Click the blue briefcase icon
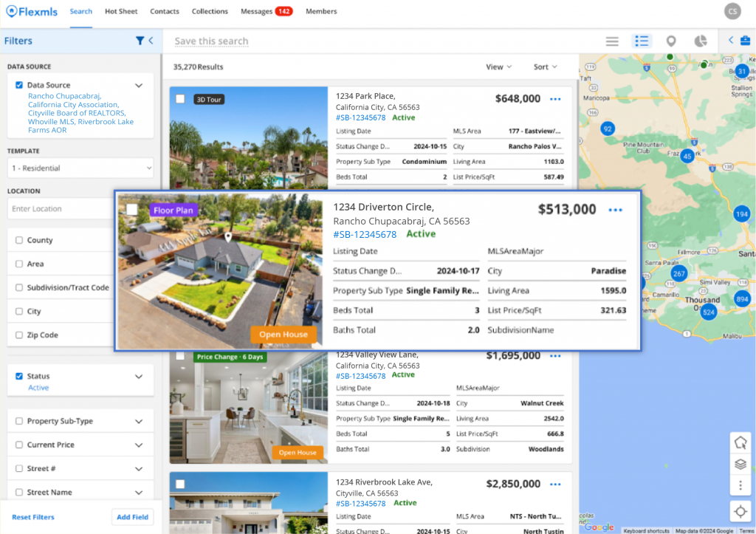 (x=745, y=41)
